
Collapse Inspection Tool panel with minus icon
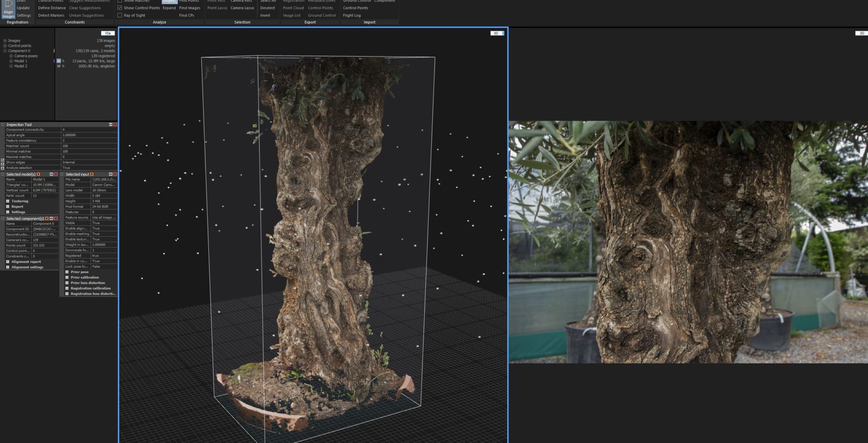pyautogui.click(x=3, y=125)
